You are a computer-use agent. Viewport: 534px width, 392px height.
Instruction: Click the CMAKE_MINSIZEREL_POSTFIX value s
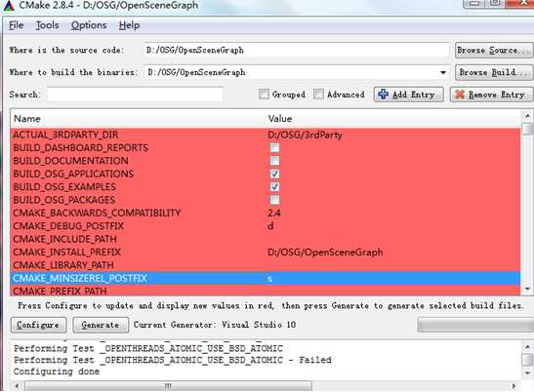pos(270,279)
